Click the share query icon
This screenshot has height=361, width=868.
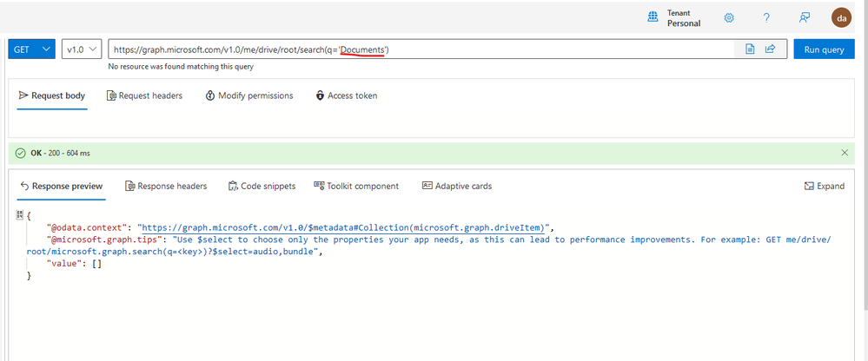click(770, 49)
